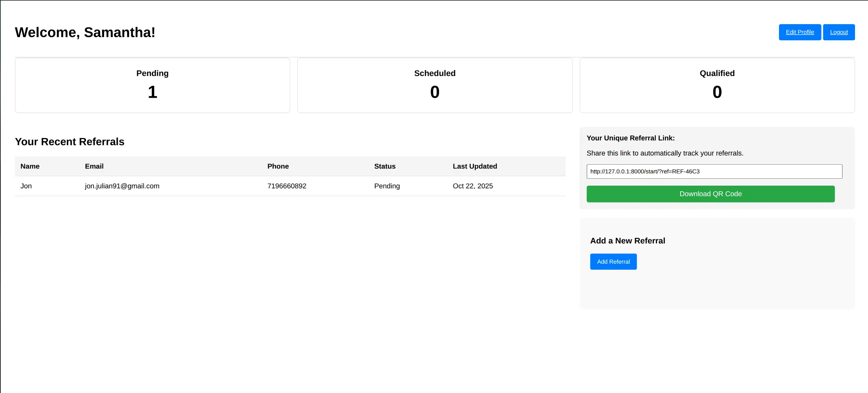Log out using the Logout button

pyautogui.click(x=839, y=32)
